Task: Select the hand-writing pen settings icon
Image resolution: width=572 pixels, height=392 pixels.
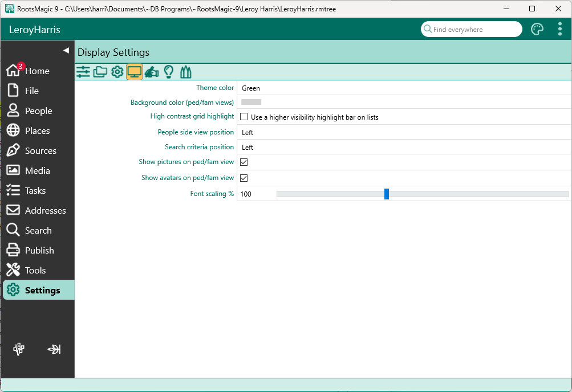Action: pos(152,72)
